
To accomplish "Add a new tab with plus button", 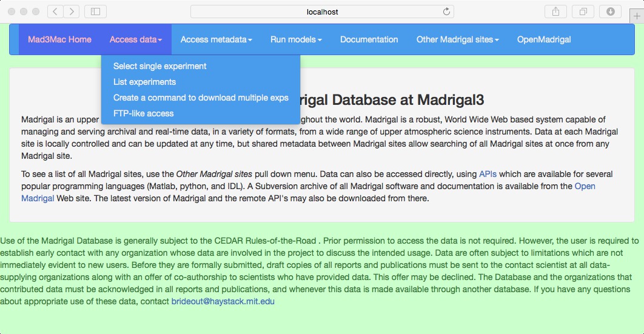I will tap(637, 16).
